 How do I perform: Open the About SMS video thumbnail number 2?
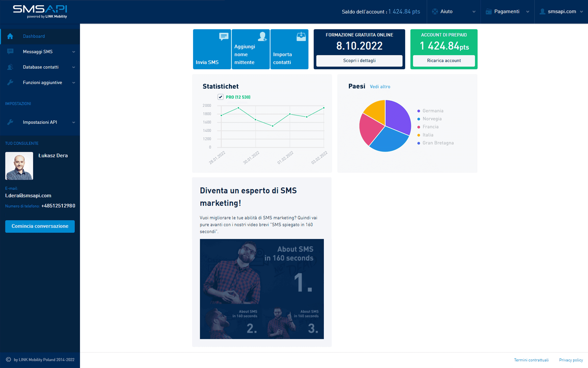click(231, 322)
